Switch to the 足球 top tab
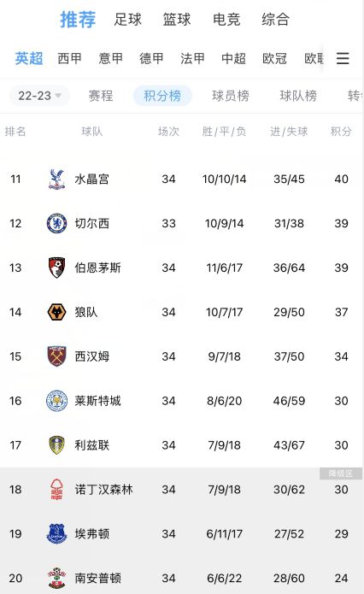 coord(127,20)
